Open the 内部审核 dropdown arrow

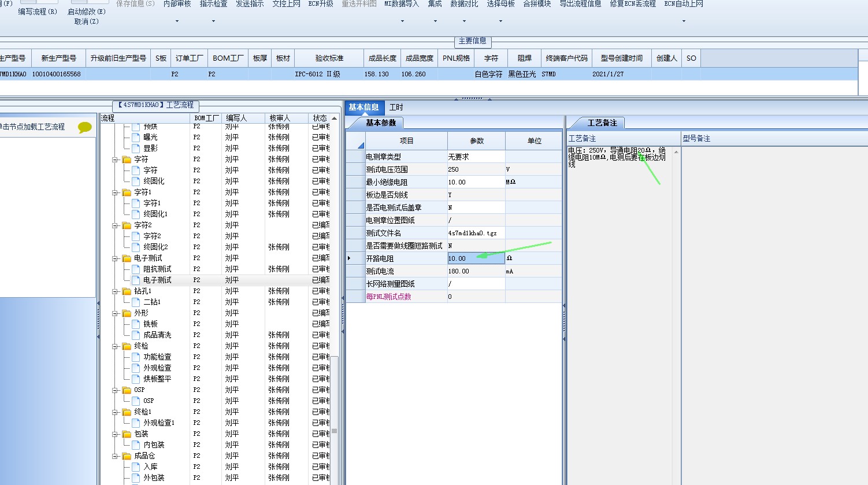click(177, 21)
